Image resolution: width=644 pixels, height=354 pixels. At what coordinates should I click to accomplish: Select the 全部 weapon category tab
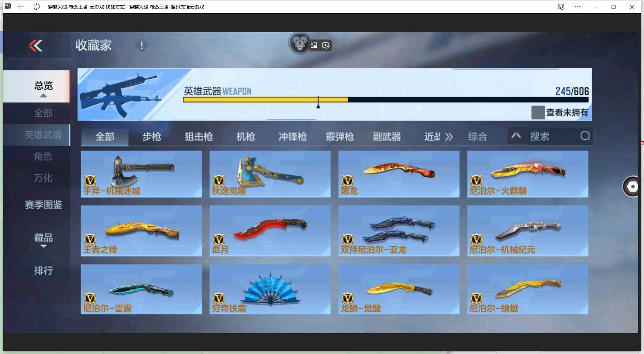pyautogui.click(x=105, y=137)
